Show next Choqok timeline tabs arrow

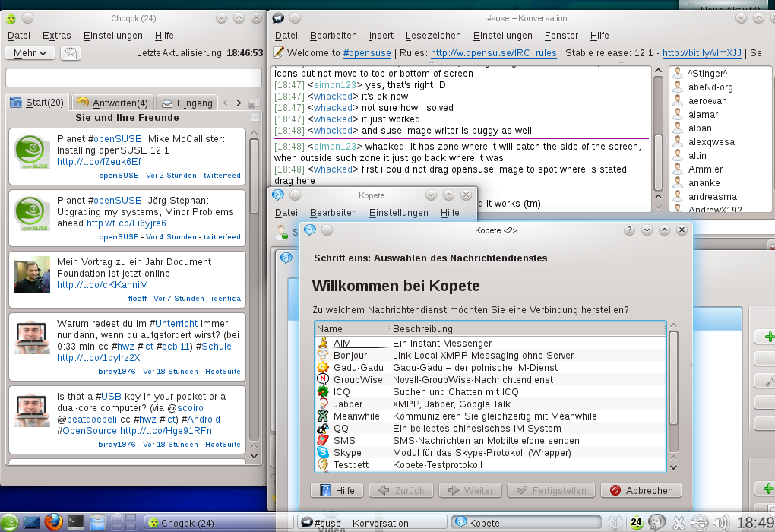(239, 103)
